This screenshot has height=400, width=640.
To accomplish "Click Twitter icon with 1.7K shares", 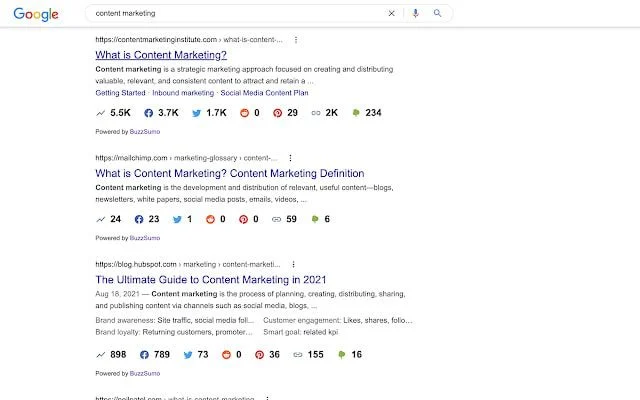I will pos(196,113).
